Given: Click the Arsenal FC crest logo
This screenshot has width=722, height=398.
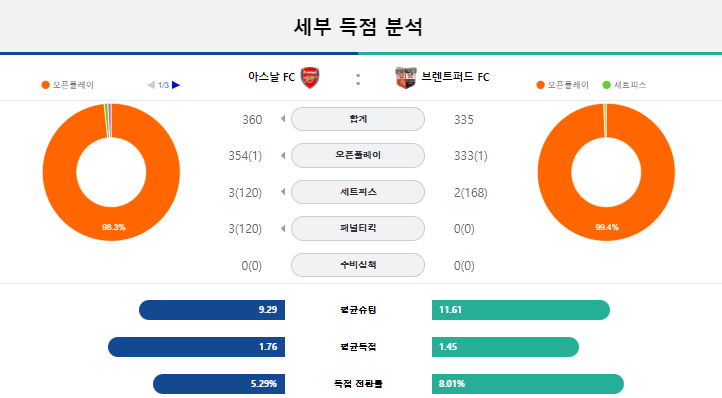Looking at the screenshot, I should 310,77.
